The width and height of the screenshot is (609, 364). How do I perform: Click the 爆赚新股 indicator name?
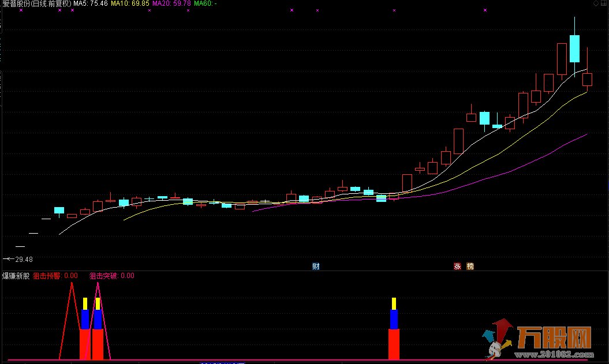[x=16, y=276]
